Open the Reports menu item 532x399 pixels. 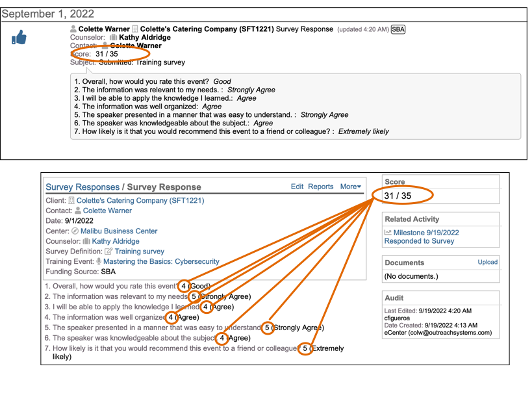320,187
